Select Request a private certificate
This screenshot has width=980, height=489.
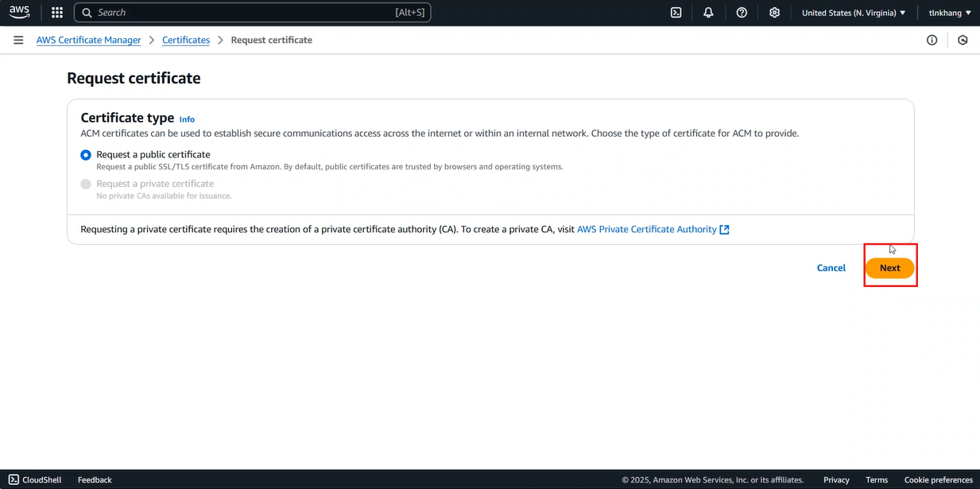86,184
